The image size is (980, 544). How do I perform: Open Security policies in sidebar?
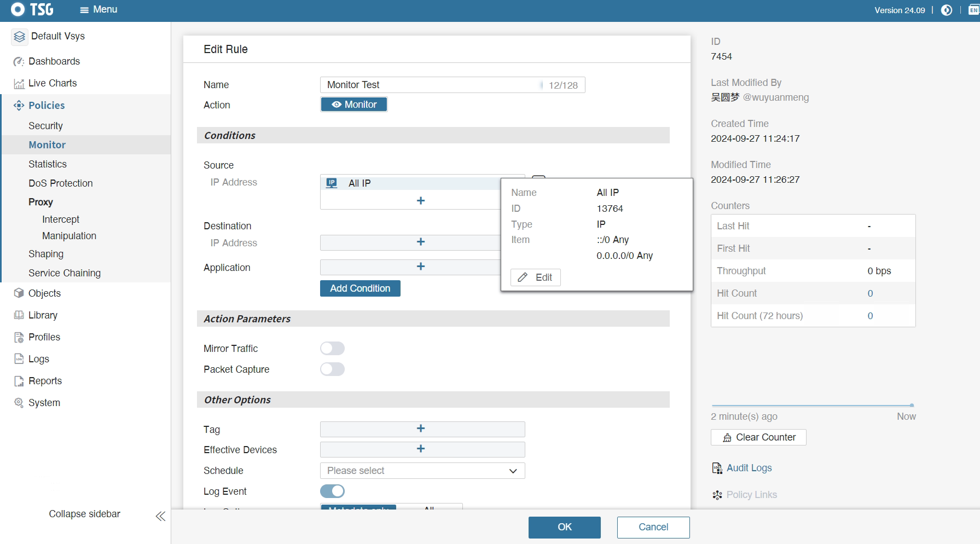point(45,126)
